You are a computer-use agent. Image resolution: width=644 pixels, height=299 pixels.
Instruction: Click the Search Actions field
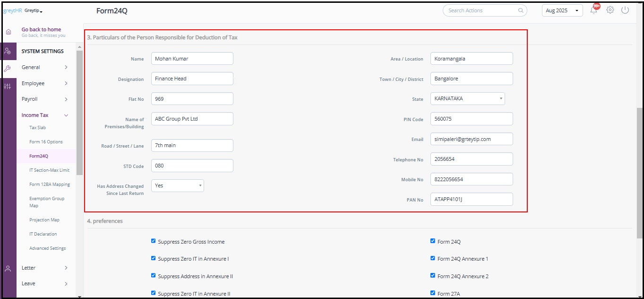[x=482, y=10]
